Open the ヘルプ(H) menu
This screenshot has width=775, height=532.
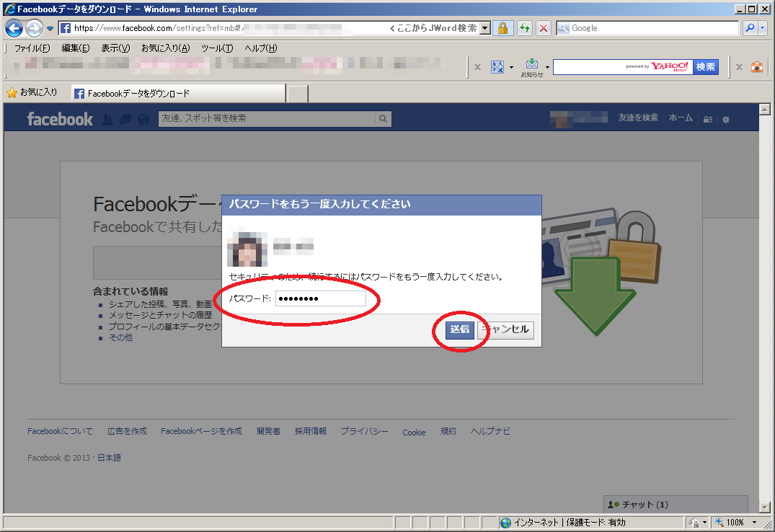(x=260, y=48)
